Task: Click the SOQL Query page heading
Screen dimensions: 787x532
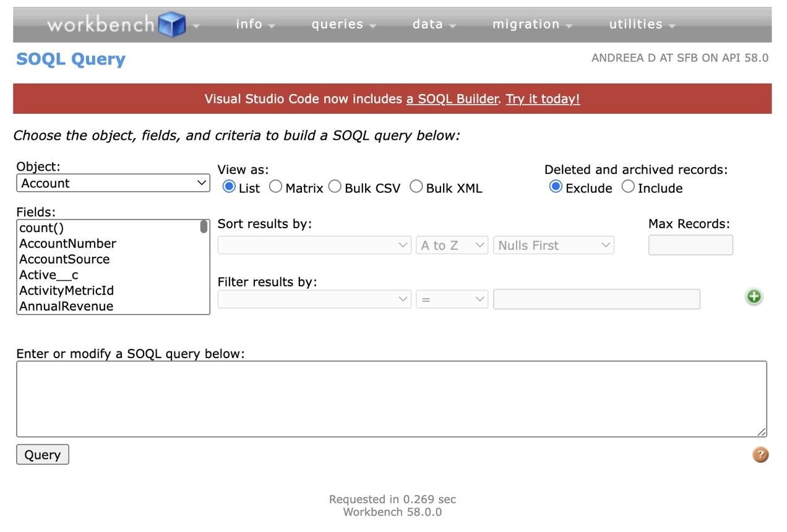Action: click(x=71, y=59)
